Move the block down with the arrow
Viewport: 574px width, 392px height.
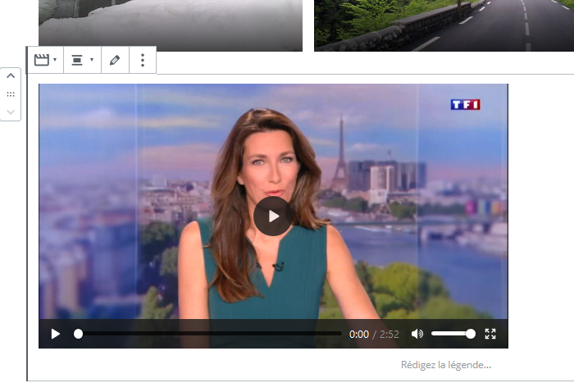coord(11,112)
